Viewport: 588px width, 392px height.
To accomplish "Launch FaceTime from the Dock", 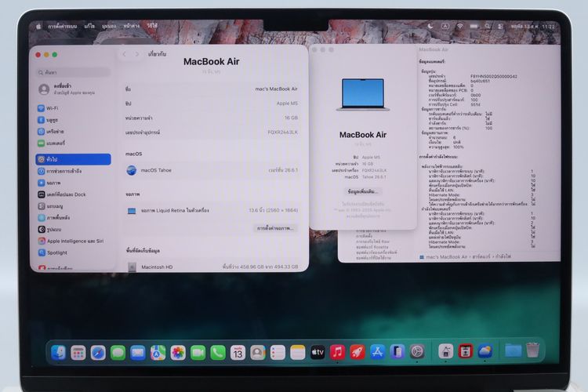I will point(198,353).
